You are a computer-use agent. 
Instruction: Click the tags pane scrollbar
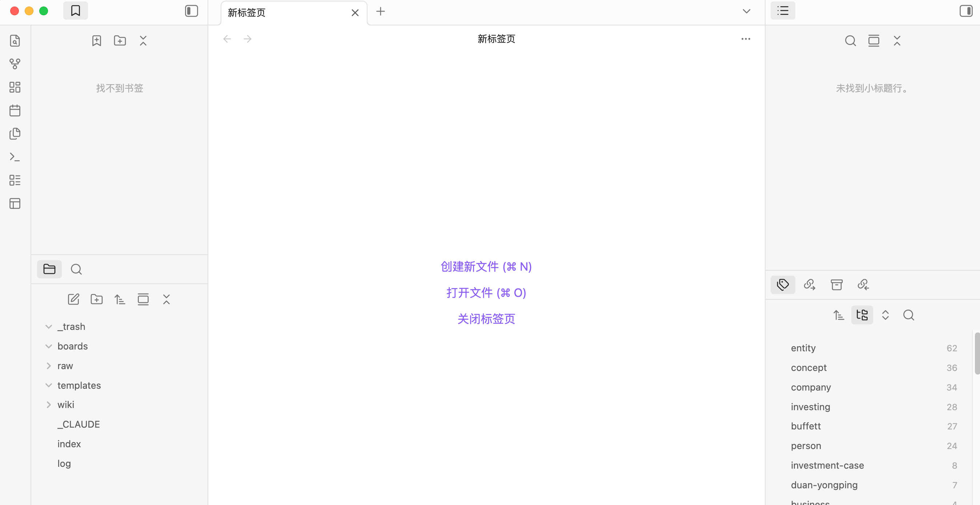tap(977, 353)
